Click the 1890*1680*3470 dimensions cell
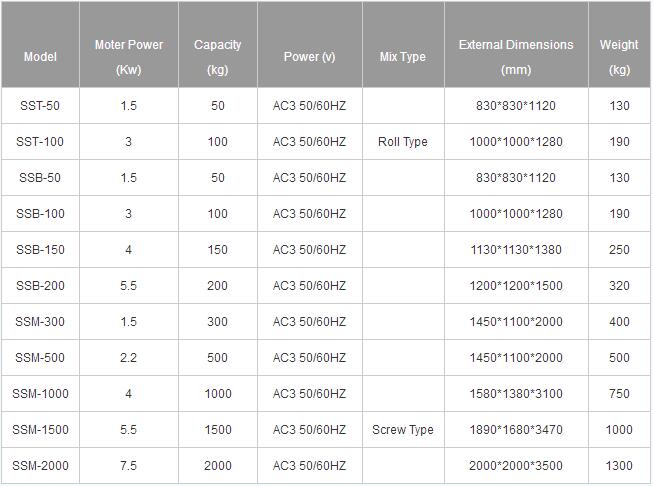 (516, 430)
